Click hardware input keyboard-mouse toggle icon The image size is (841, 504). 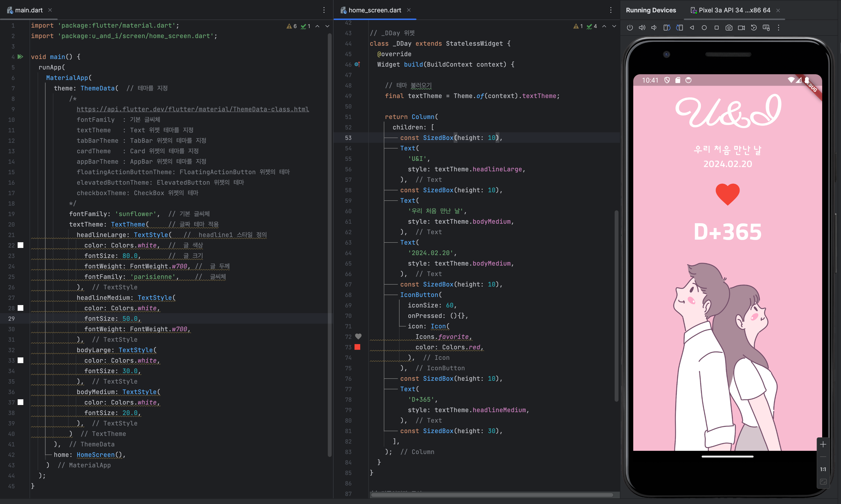tap(766, 28)
